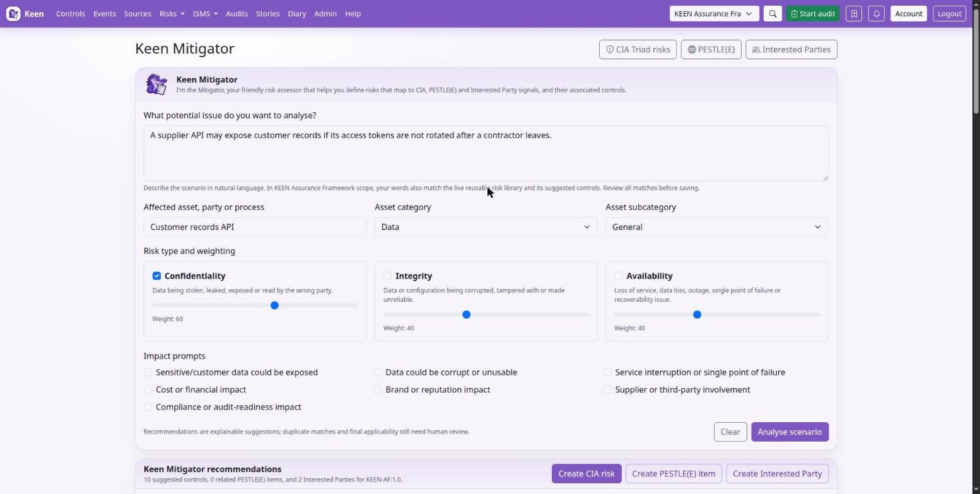This screenshot has height=494, width=980.
Task: Go to Events in navigation
Action: tap(105, 14)
